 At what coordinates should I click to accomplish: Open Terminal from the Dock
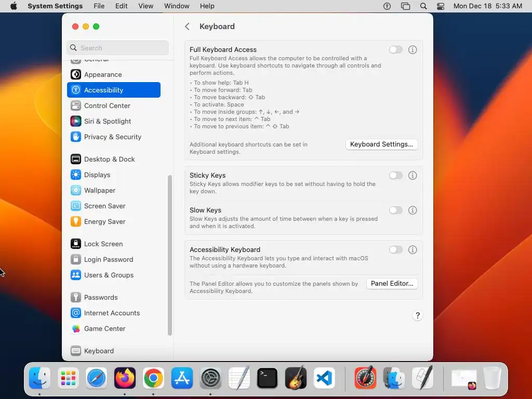pos(268,378)
